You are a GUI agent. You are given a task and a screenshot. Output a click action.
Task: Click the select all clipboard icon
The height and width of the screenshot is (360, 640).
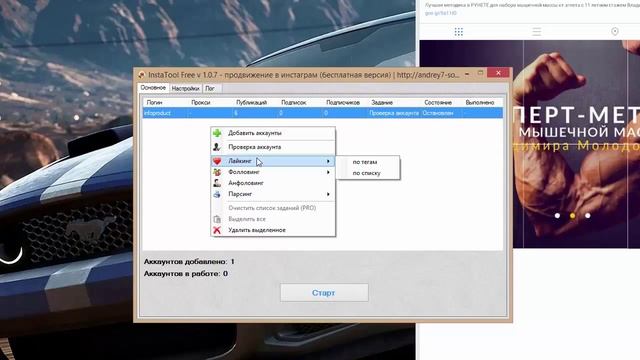pos(217,219)
